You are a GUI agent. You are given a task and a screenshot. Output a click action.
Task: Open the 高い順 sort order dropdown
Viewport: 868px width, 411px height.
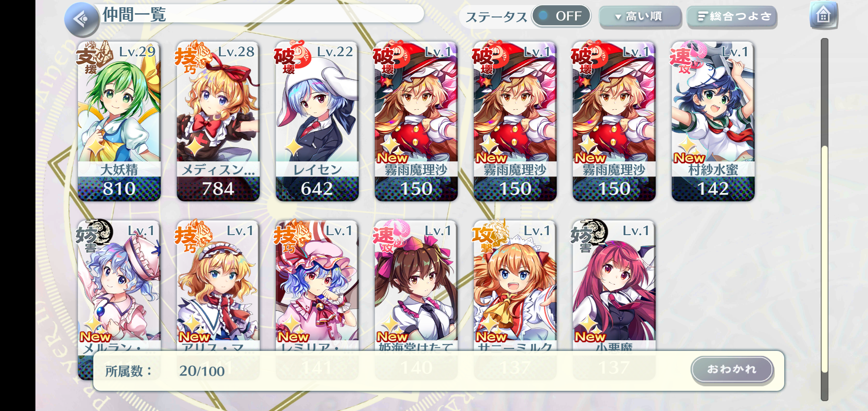point(640,17)
